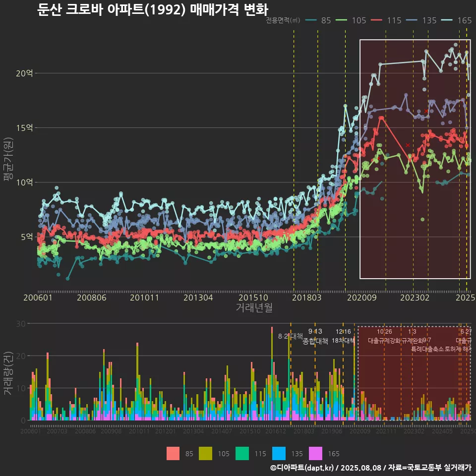Select the magenta 165 swatch in the bottom legend
This screenshot has width=476, height=476.
coord(316,454)
